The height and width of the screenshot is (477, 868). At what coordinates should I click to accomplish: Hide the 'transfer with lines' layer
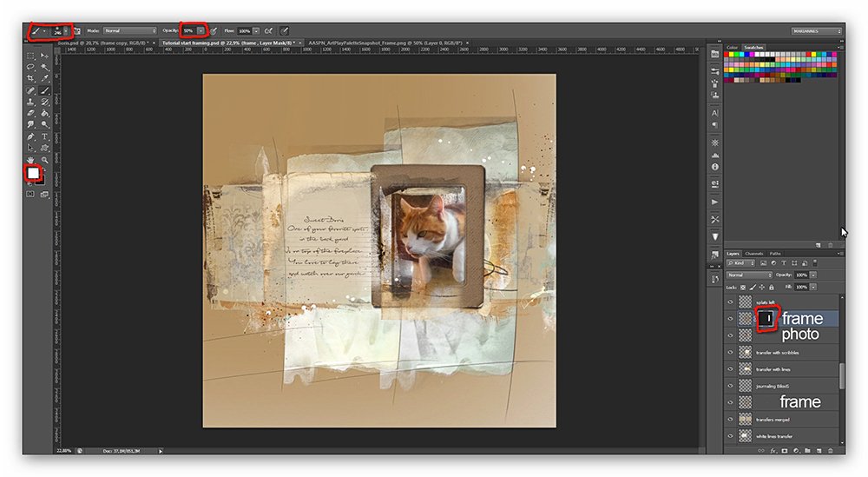(730, 369)
